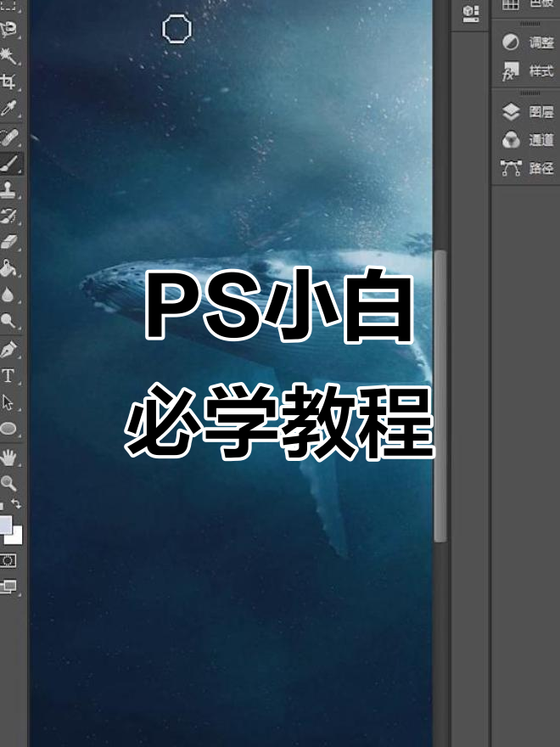560x747 pixels.
Task: Select the Eraser tool
Action: (x=8, y=242)
